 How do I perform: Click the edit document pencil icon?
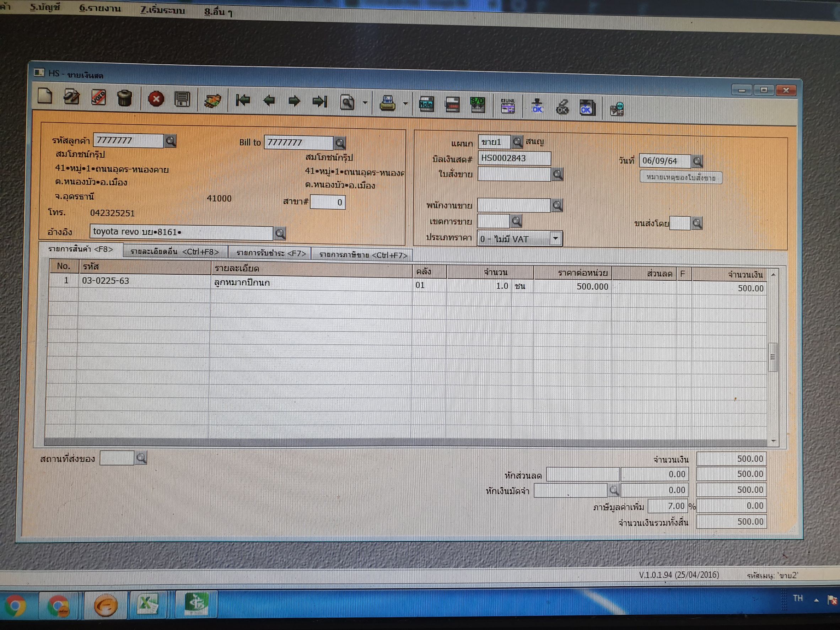pyautogui.click(x=71, y=97)
